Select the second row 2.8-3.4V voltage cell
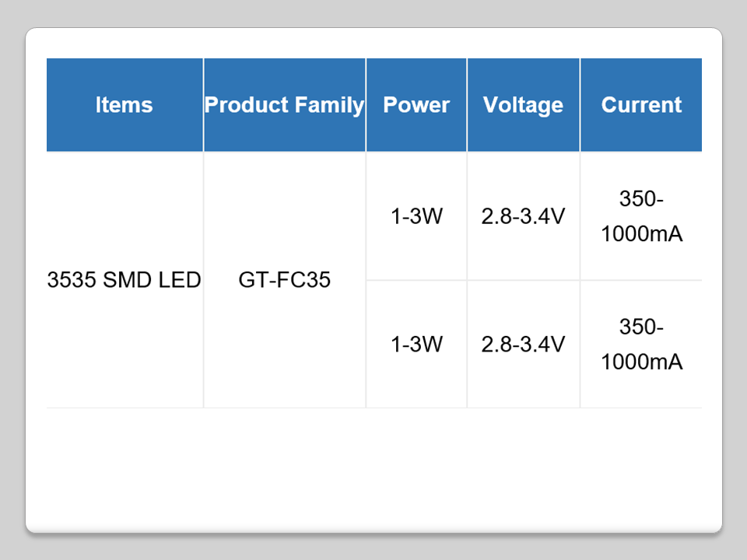The image size is (747, 560). click(x=523, y=344)
